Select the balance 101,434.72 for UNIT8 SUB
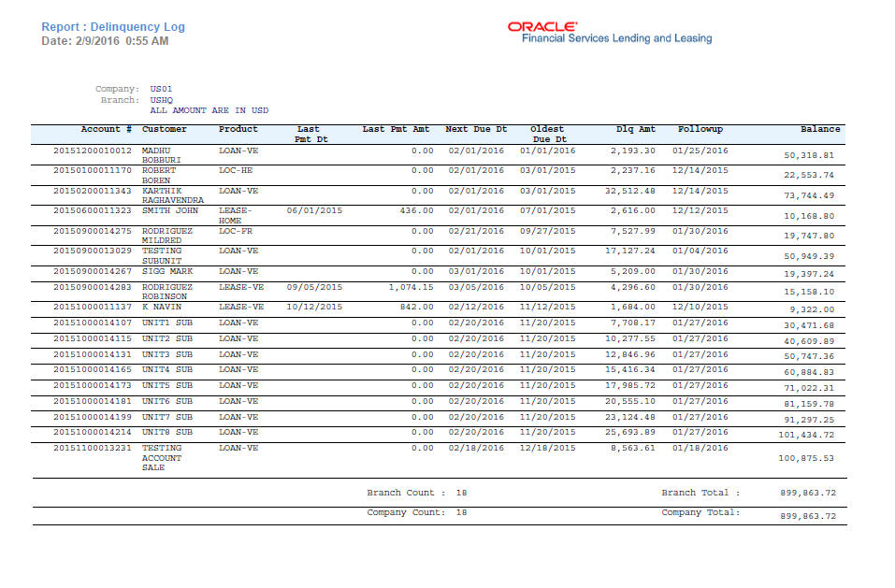895x588 pixels. [807, 436]
